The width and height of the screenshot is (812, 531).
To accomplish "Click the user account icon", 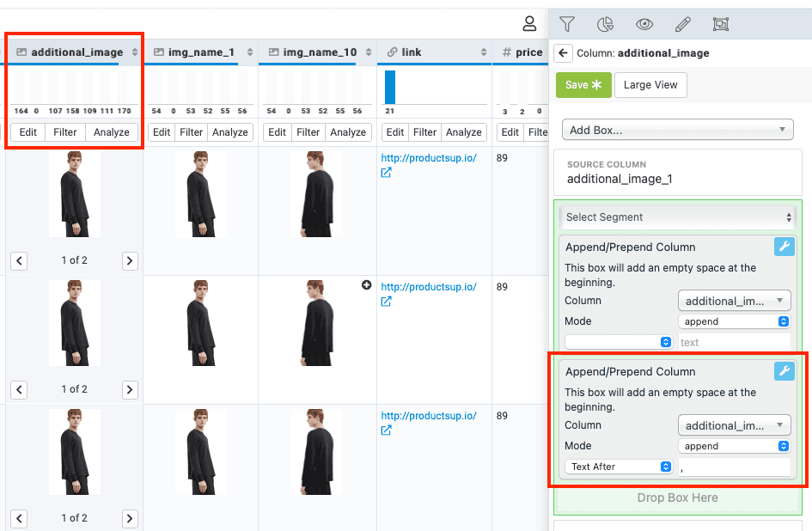I will pos(530,24).
